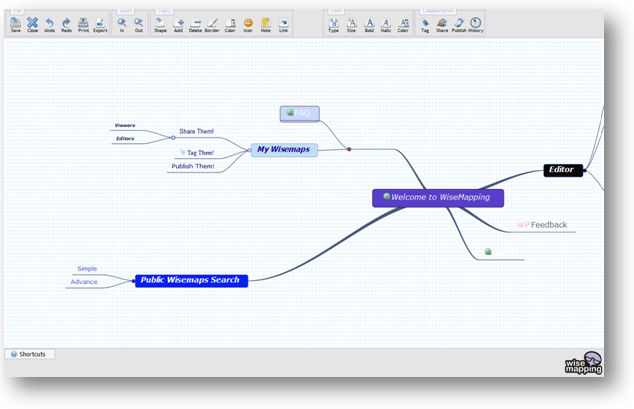The width and height of the screenshot is (634, 409).
Task: Open the font Color picker
Action: [x=403, y=25]
